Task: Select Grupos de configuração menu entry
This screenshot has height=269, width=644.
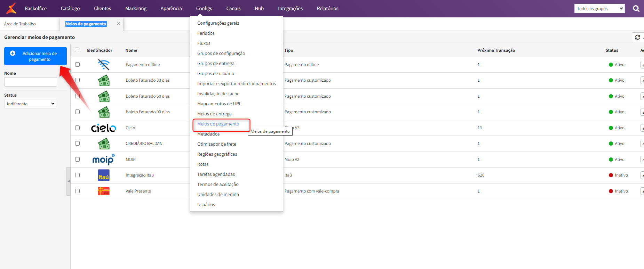Action: coord(221,54)
